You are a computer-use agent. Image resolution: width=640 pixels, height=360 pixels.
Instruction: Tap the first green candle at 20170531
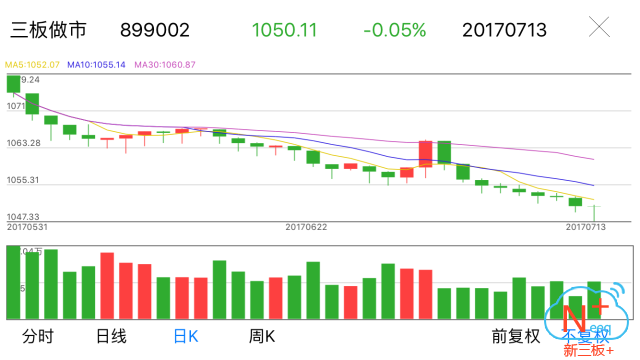[x=13, y=84]
